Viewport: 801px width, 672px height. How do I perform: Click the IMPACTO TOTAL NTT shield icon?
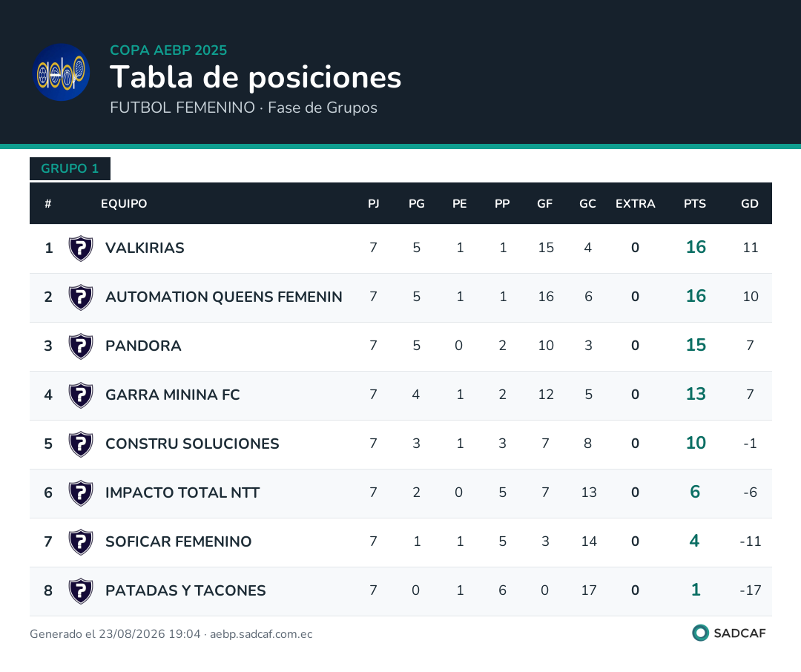pos(81,493)
